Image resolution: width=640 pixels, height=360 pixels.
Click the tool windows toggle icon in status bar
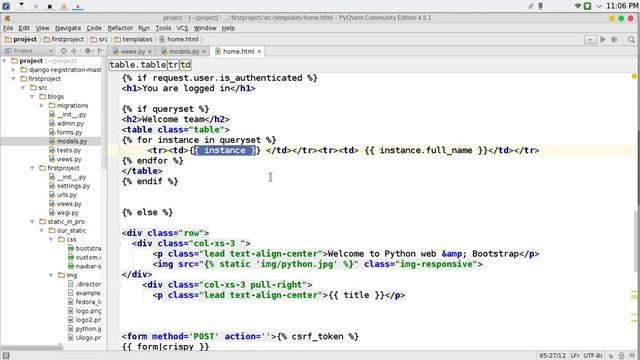click(x=6, y=356)
